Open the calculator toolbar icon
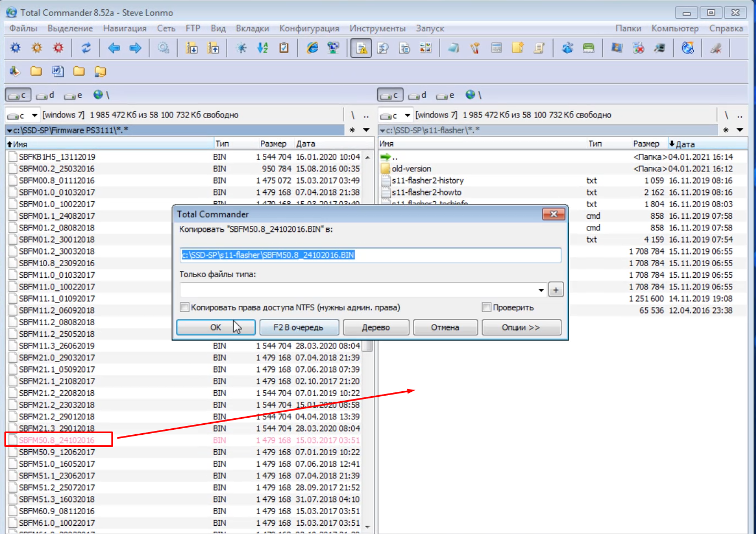Viewport: 756px width, 534px height. [x=496, y=48]
